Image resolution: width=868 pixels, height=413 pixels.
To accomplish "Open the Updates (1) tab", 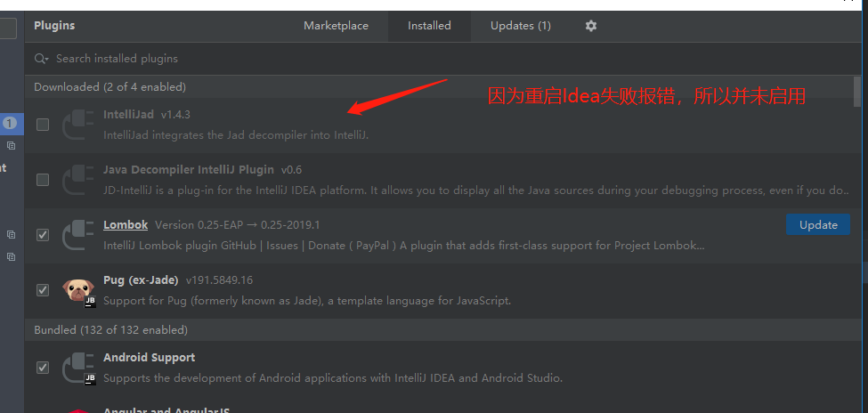I will (x=521, y=26).
